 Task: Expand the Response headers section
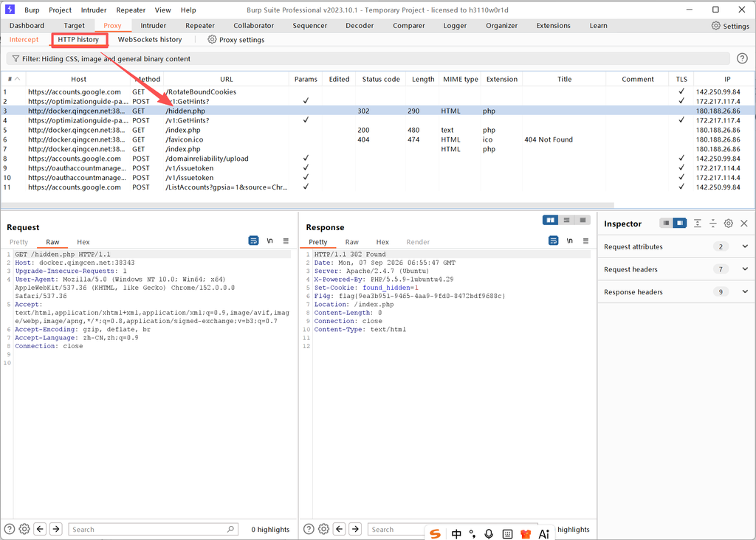pos(746,292)
